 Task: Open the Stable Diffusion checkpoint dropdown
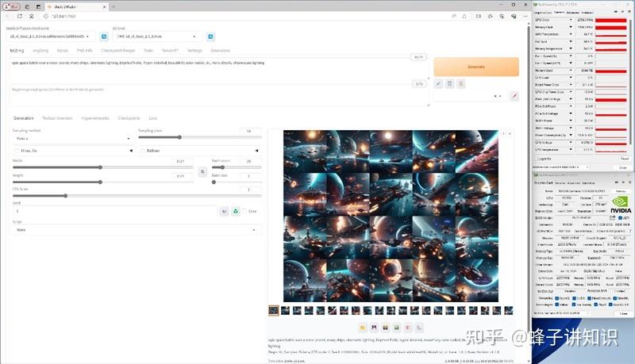pyautogui.click(x=51, y=36)
